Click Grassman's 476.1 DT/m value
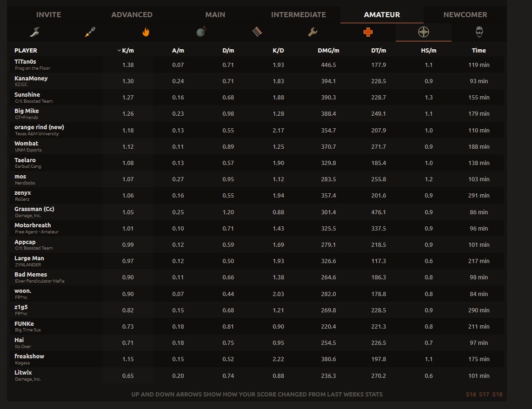532x409 pixels. pos(379,212)
